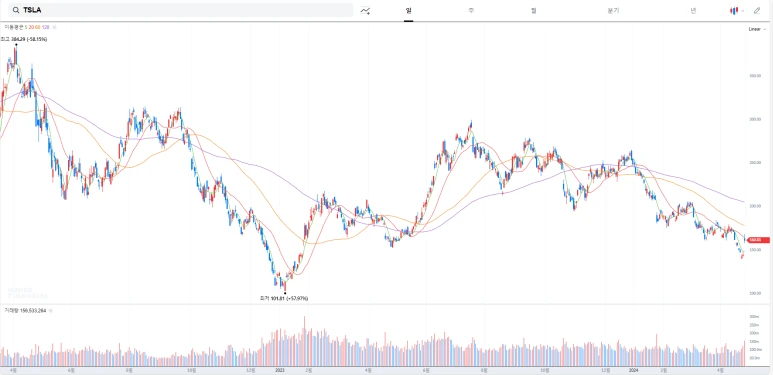Click the magnifier search icon

pos(16,10)
